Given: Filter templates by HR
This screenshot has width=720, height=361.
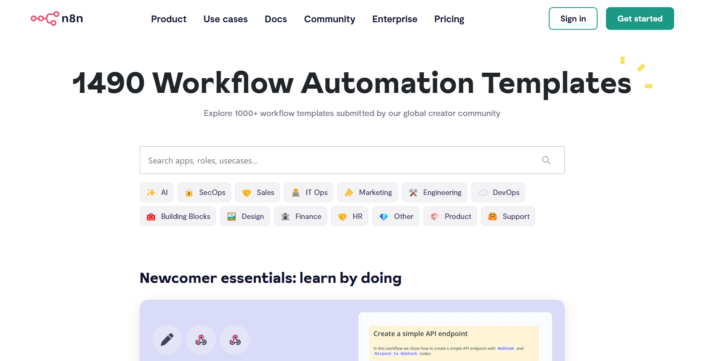Looking at the screenshot, I should pyautogui.click(x=349, y=216).
